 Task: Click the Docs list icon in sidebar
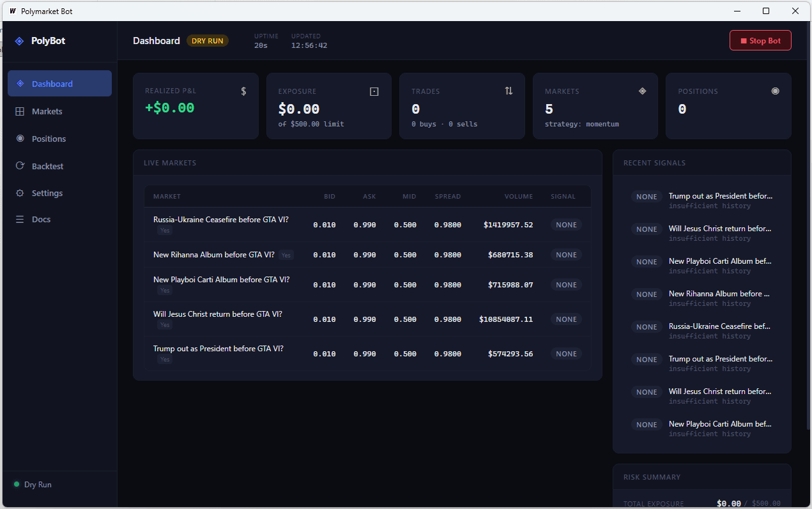[20, 220]
